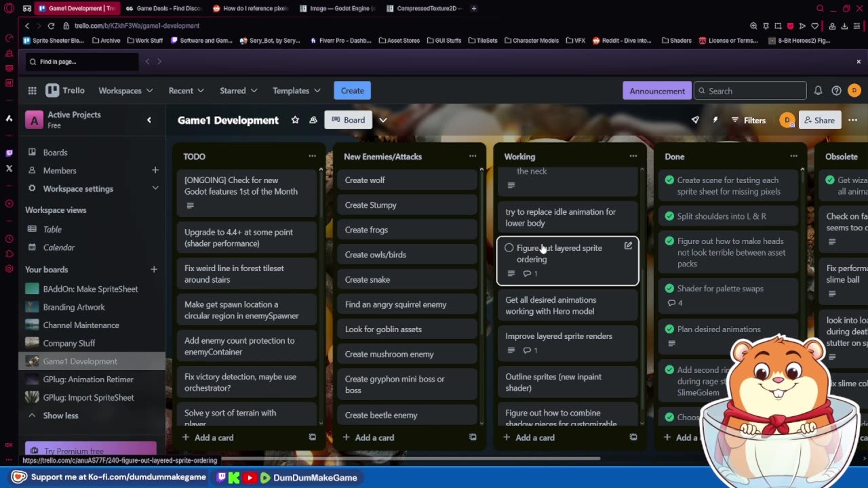Open the Filters button
The width and height of the screenshot is (868, 488).
click(x=748, y=120)
